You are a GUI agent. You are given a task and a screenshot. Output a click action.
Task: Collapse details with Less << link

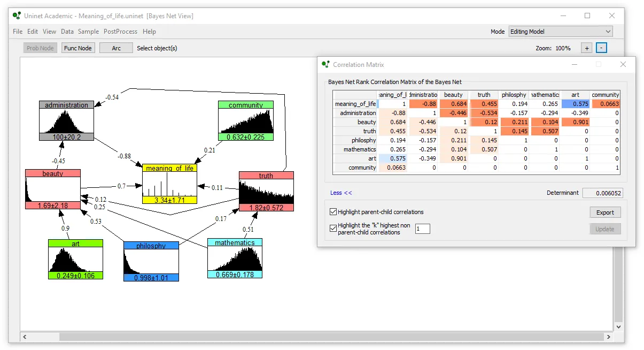click(341, 193)
